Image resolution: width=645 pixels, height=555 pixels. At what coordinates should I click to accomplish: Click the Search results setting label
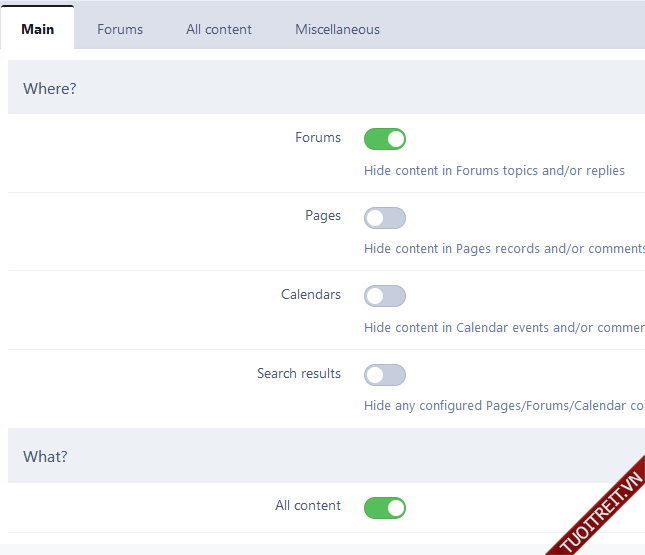point(299,373)
